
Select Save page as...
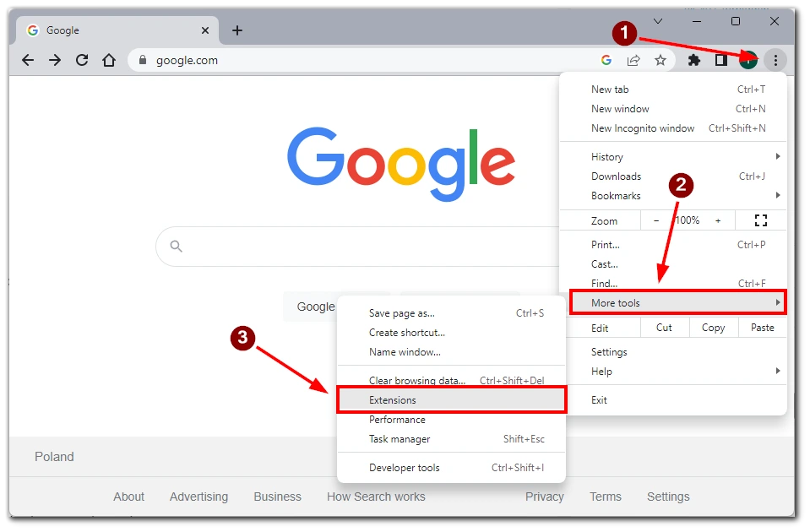coord(452,313)
